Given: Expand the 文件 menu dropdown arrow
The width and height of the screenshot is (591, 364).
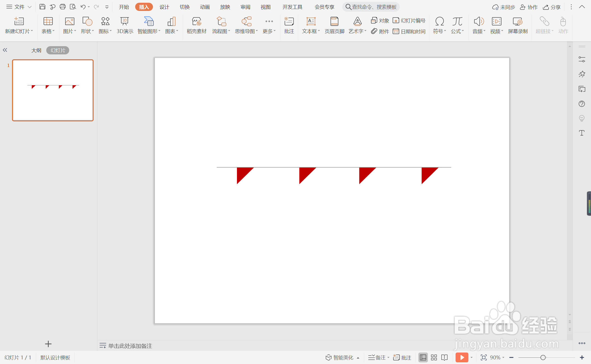Looking at the screenshot, I should 30,7.
